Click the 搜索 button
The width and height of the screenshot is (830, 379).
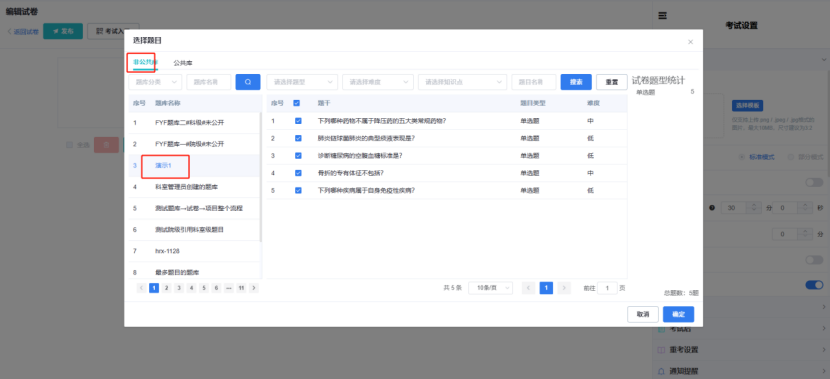[576, 82]
